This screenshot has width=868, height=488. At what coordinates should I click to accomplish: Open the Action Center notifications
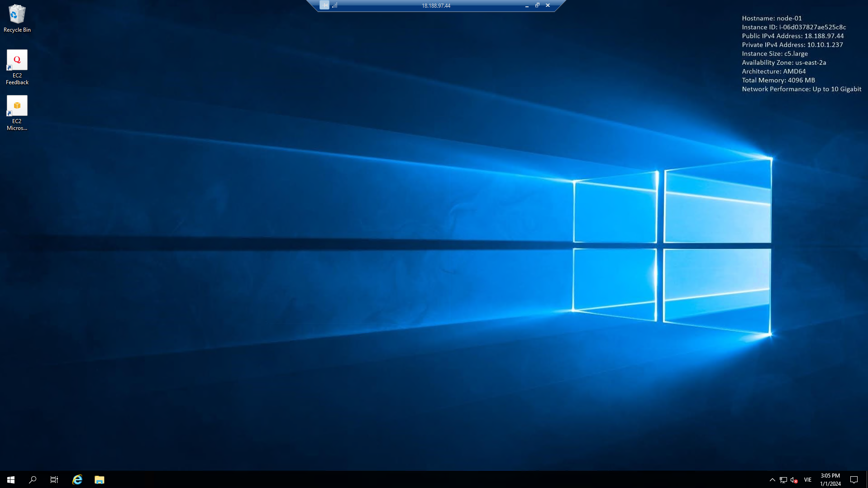tap(854, 479)
